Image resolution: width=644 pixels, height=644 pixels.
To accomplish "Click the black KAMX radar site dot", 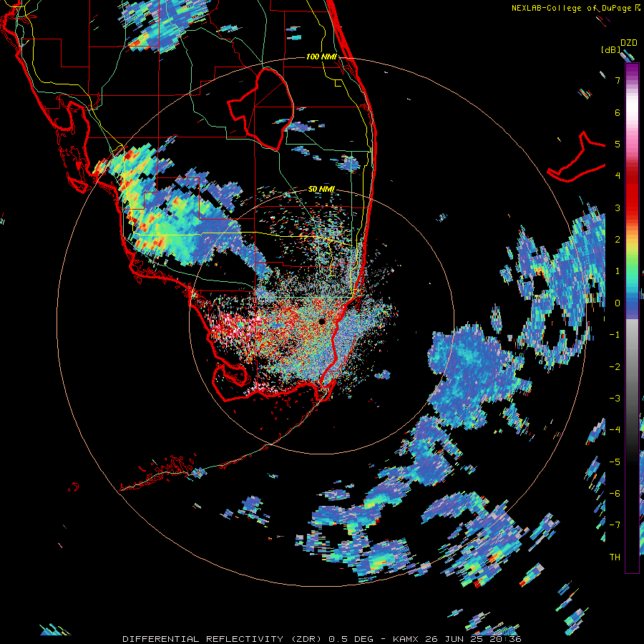I will [x=321, y=321].
